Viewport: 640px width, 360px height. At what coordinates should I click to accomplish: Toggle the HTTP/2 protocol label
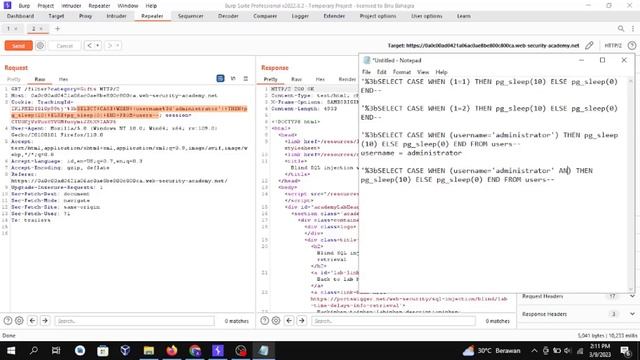click(613, 46)
